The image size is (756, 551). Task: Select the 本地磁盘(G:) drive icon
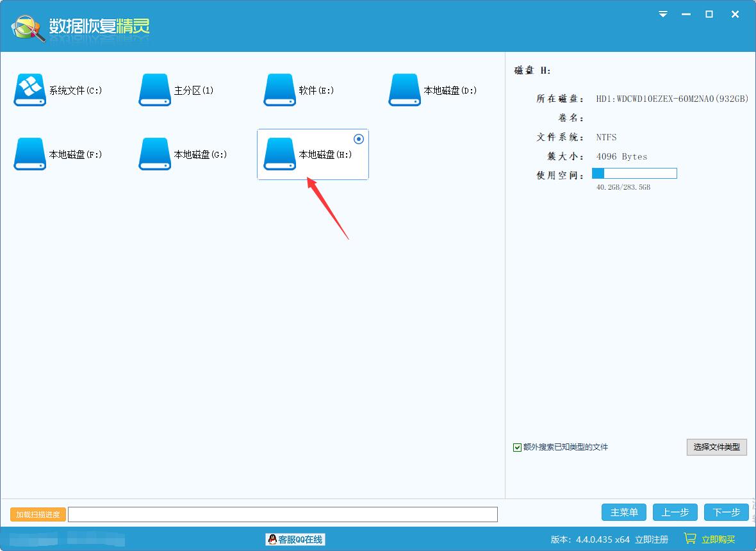(155, 154)
